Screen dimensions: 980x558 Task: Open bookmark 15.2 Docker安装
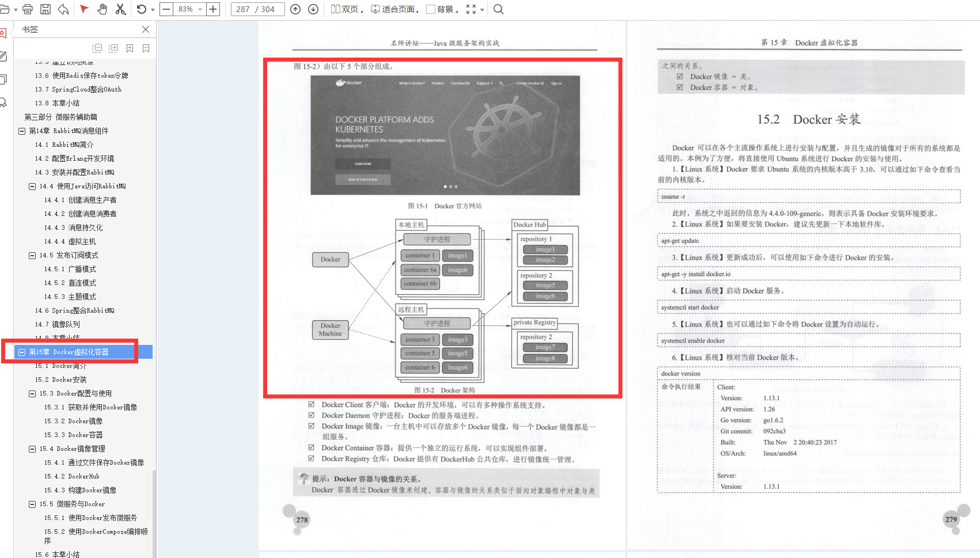(x=60, y=379)
